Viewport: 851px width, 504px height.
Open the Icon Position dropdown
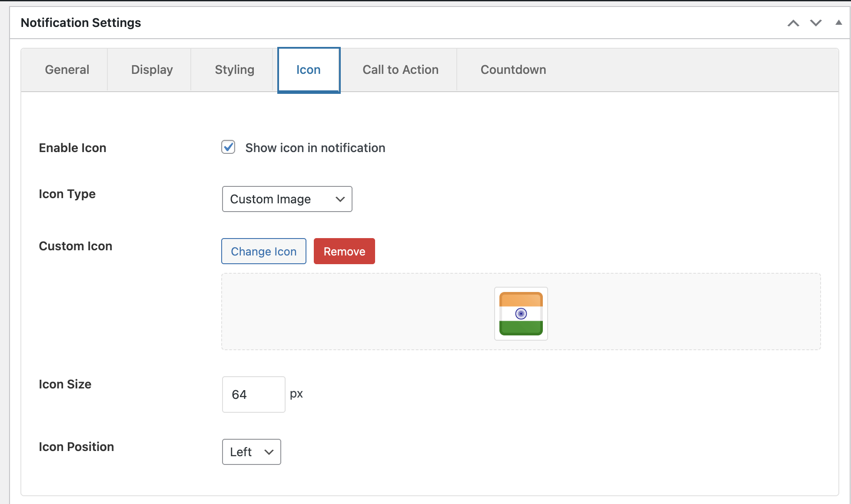(x=251, y=452)
